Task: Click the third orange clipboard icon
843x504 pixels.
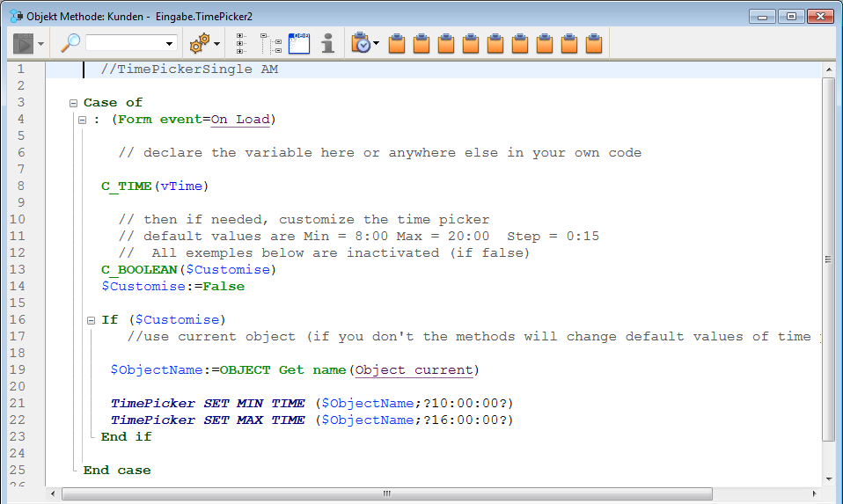Action: pyautogui.click(x=446, y=43)
